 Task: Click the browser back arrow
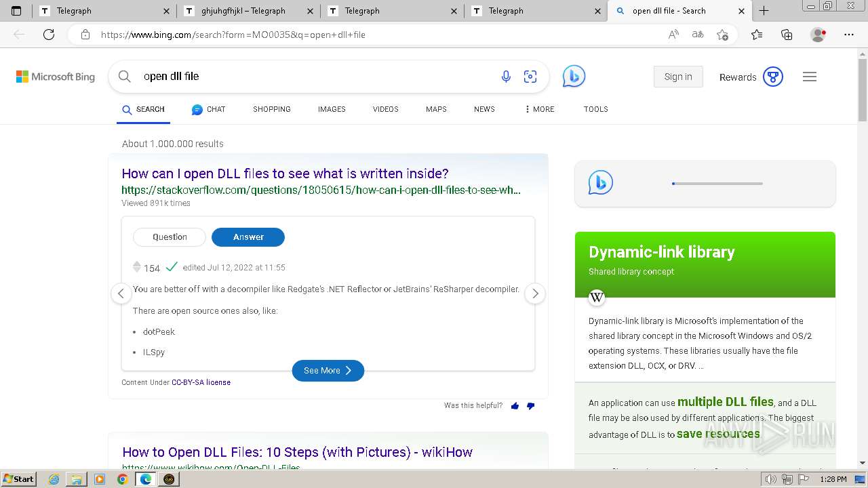[x=19, y=35]
